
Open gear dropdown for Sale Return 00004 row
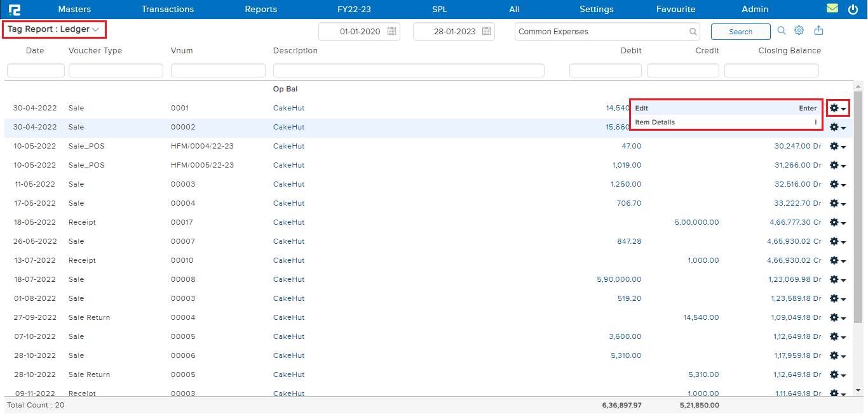837,318
